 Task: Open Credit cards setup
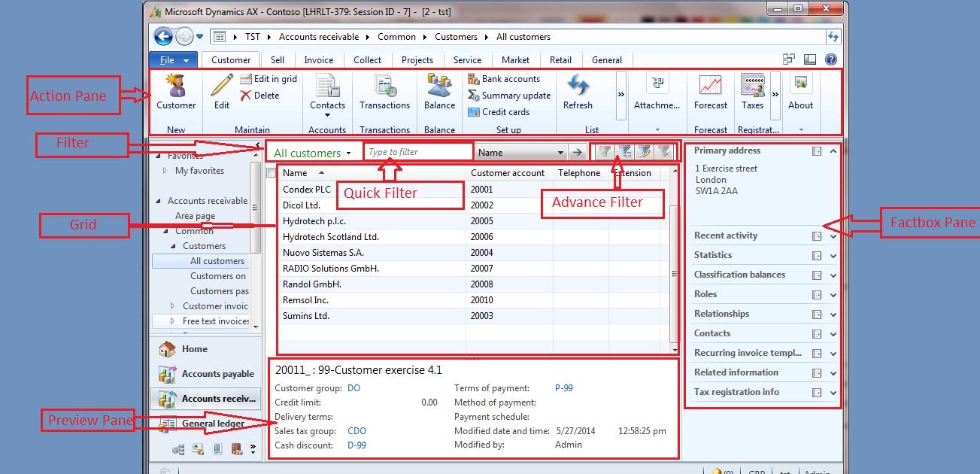pos(499,112)
